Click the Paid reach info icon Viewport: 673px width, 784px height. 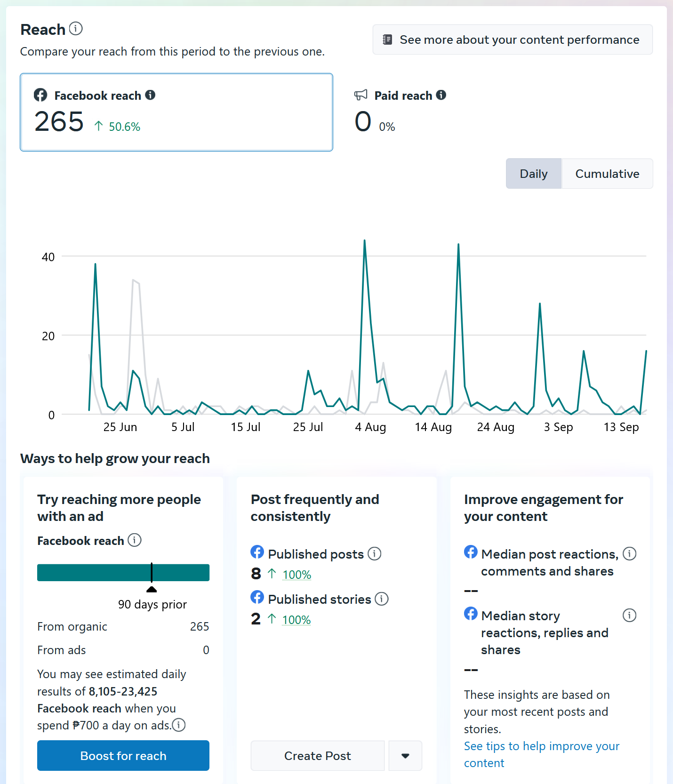441,95
